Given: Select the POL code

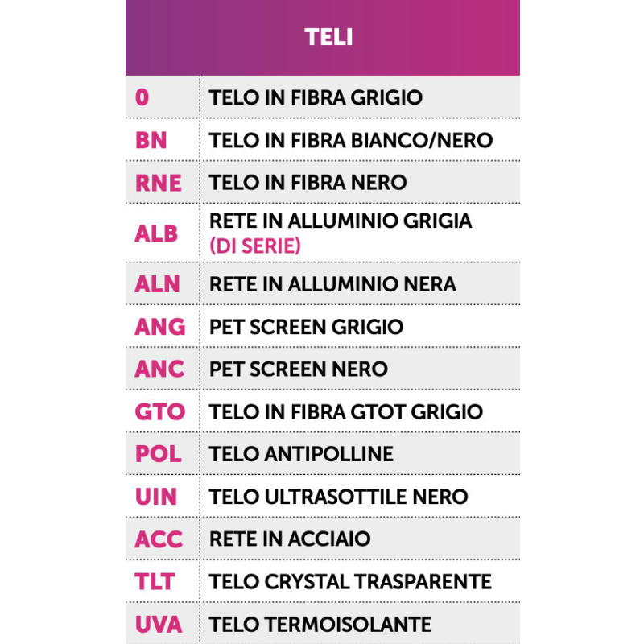Looking at the screenshot, I should pos(158,454).
